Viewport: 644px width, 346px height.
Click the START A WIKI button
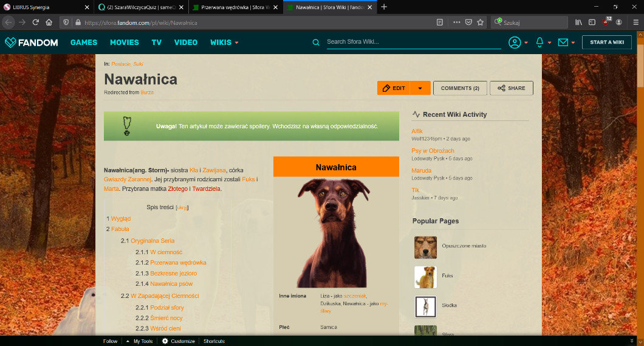(606, 43)
